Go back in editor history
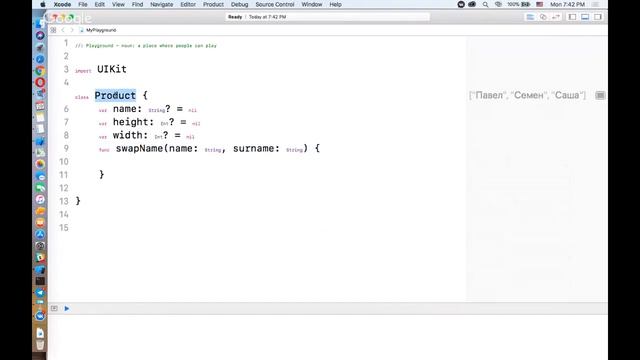640x360 pixels. tap(63, 30)
